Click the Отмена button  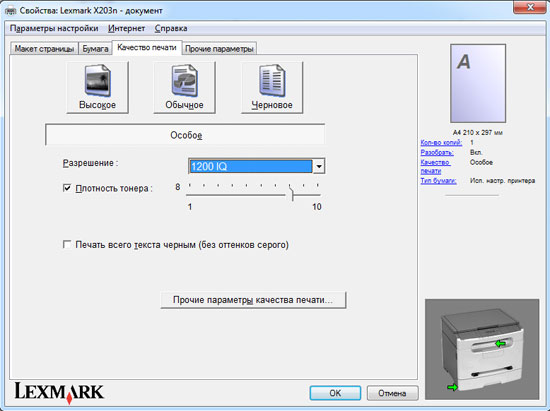tap(392, 393)
